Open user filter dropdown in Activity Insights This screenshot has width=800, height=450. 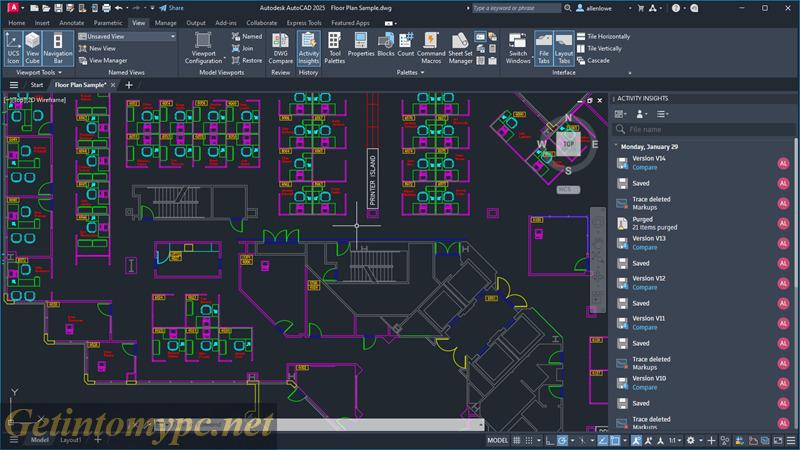tap(641, 114)
